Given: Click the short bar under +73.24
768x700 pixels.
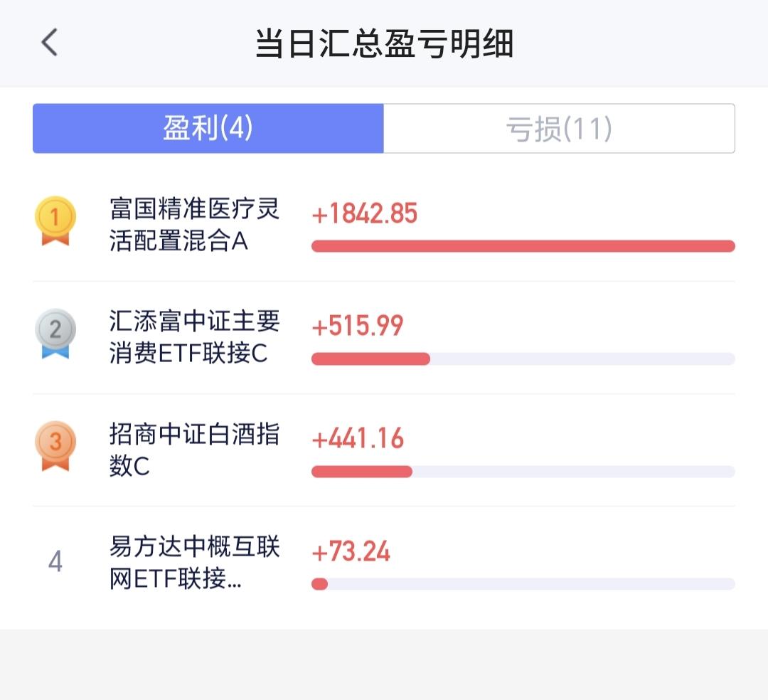Looking at the screenshot, I should click(x=320, y=584).
